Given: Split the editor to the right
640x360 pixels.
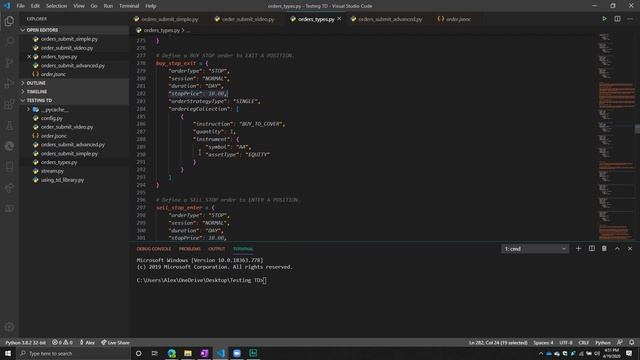Looking at the screenshot, I should [x=617, y=19].
